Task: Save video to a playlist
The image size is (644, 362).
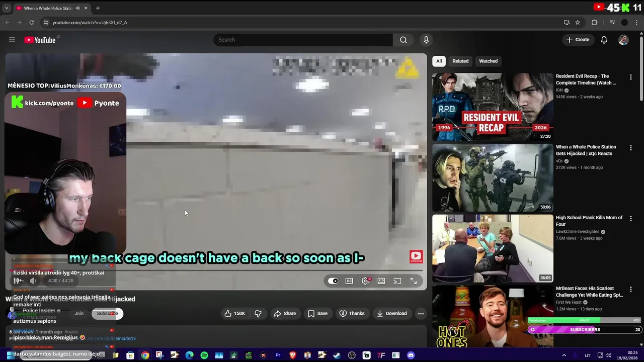Action: [317, 314]
